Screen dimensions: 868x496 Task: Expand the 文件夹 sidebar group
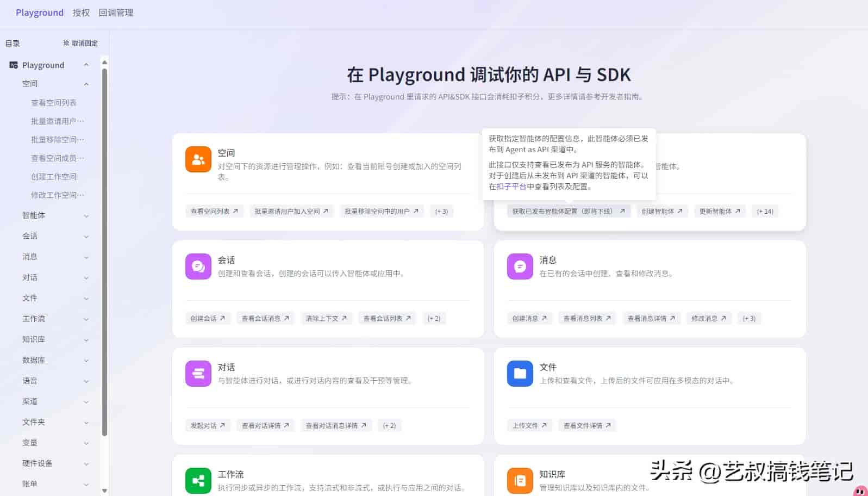tap(86, 423)
